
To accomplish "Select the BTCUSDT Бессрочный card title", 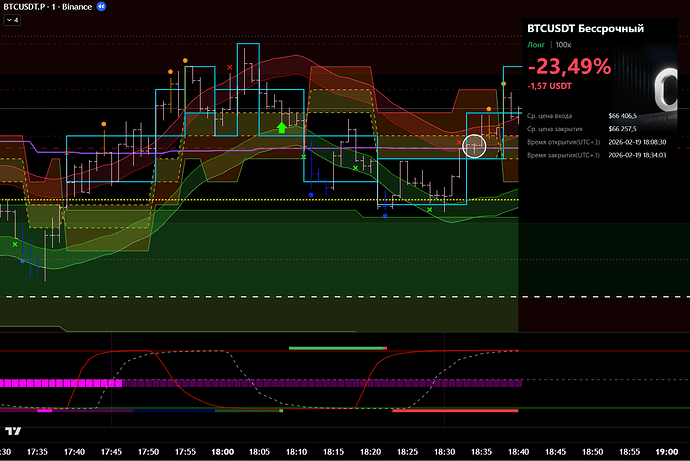I will click(585, 29).
